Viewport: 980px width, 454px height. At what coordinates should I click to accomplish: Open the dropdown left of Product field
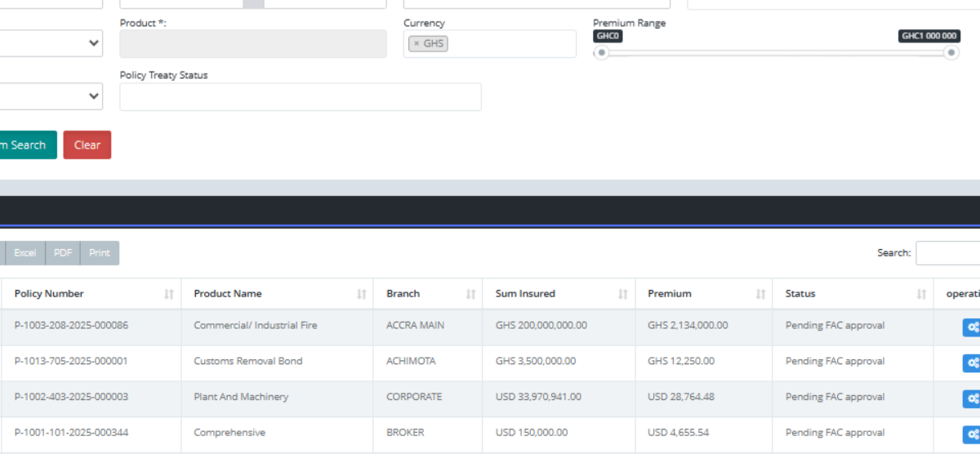(51, 44)
